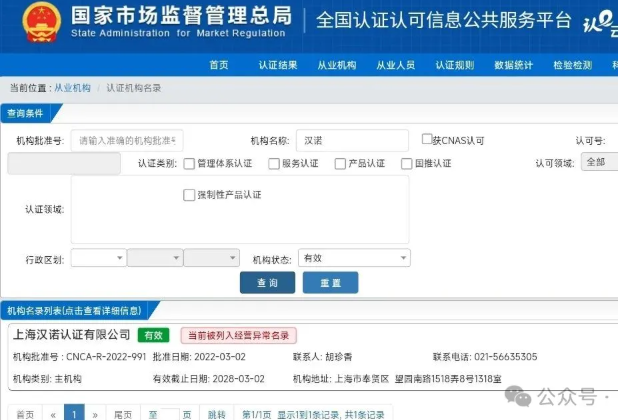Click the record count summary text
Screen dimensions: 618x420
(313, 414)
